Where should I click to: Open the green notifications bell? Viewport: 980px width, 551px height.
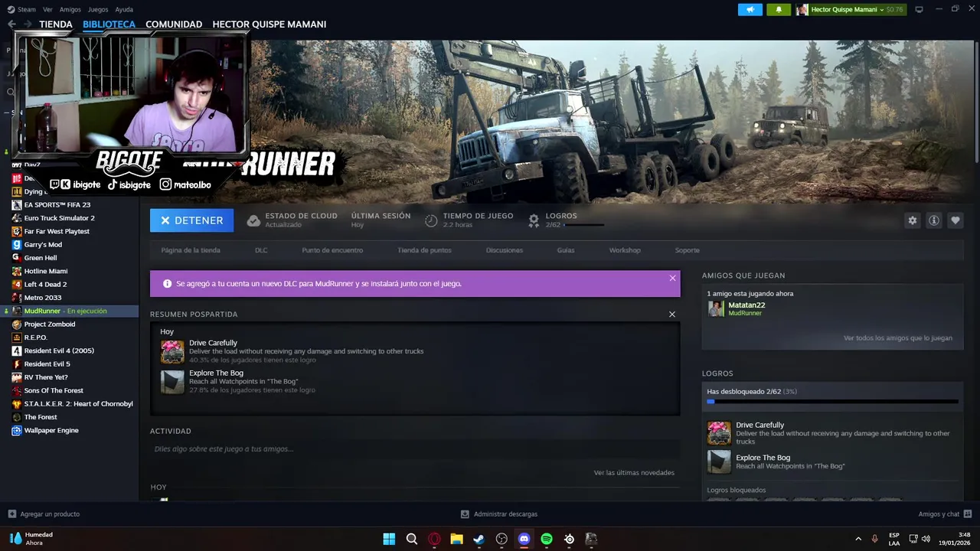[x=779, y=9]
